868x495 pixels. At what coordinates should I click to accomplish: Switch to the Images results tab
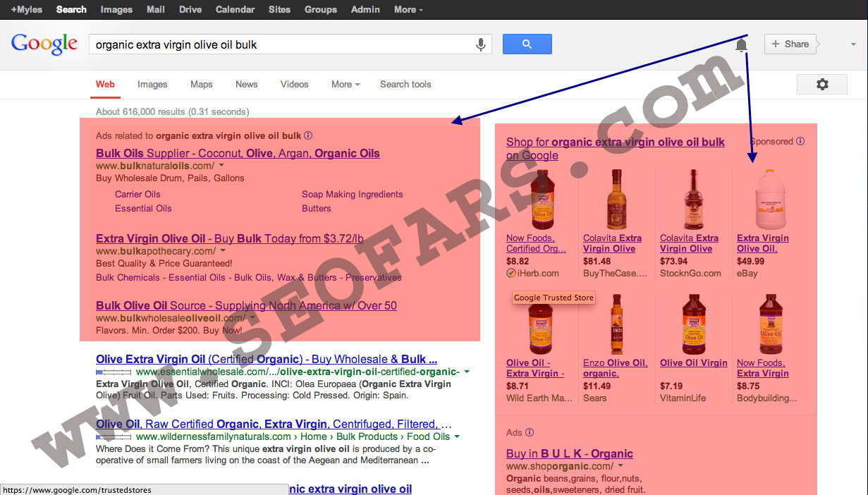(x=152, y=84)
